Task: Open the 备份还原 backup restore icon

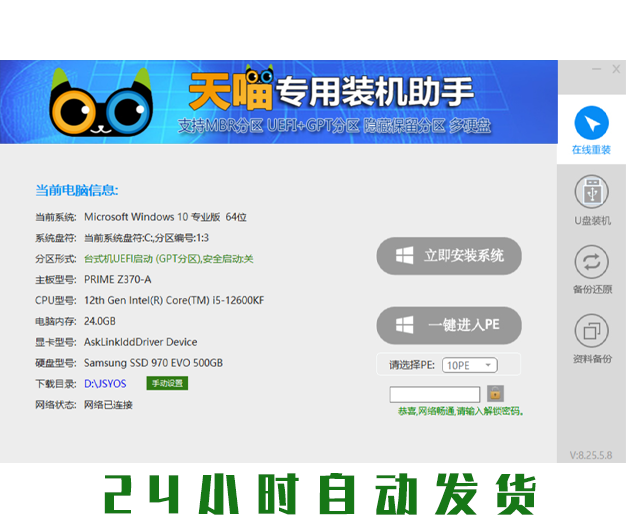Action: coord(592,262)
